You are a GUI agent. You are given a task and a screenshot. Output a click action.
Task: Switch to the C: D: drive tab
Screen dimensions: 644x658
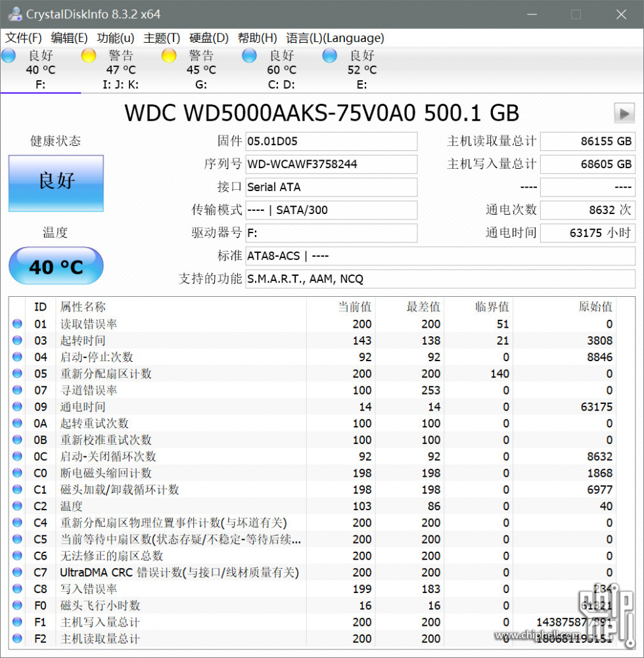click(x=282, y=70)
